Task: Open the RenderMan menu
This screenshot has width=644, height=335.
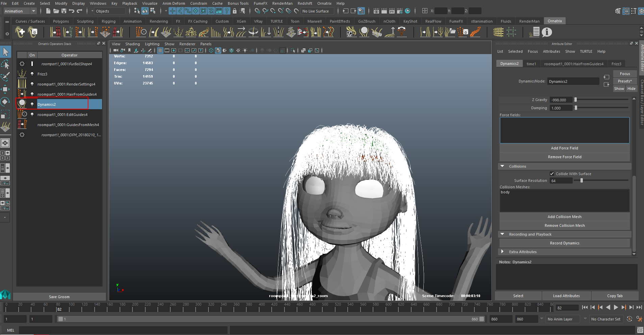Action: tap(282, 3)
